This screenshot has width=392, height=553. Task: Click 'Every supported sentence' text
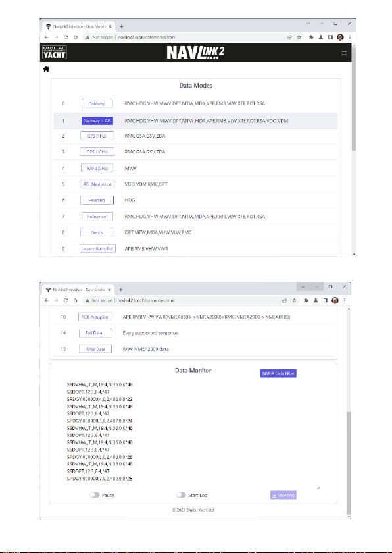150,333
